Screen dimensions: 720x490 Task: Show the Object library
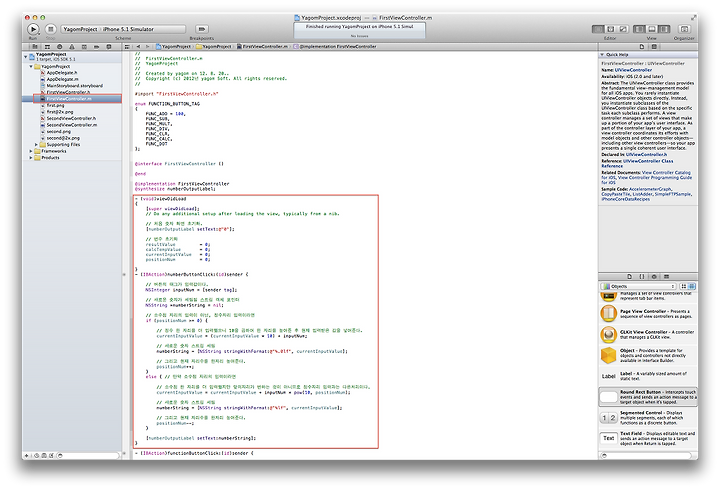tap(654, 276)
